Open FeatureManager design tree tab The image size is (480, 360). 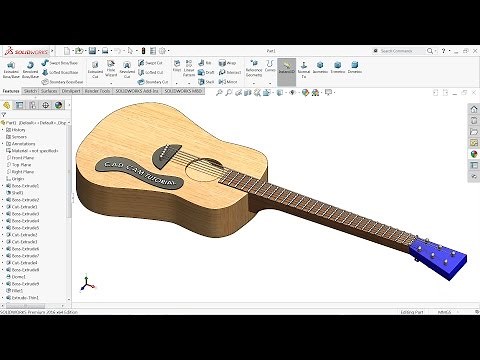[7, 105]
